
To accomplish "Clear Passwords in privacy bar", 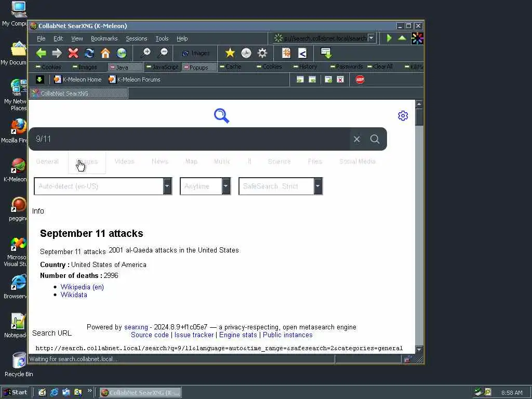I will (x=347, y=66).
